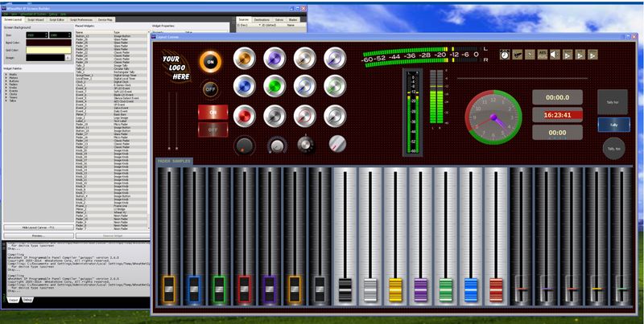
Task: Click the speaker silence detect icon
Action: (555, 54)
